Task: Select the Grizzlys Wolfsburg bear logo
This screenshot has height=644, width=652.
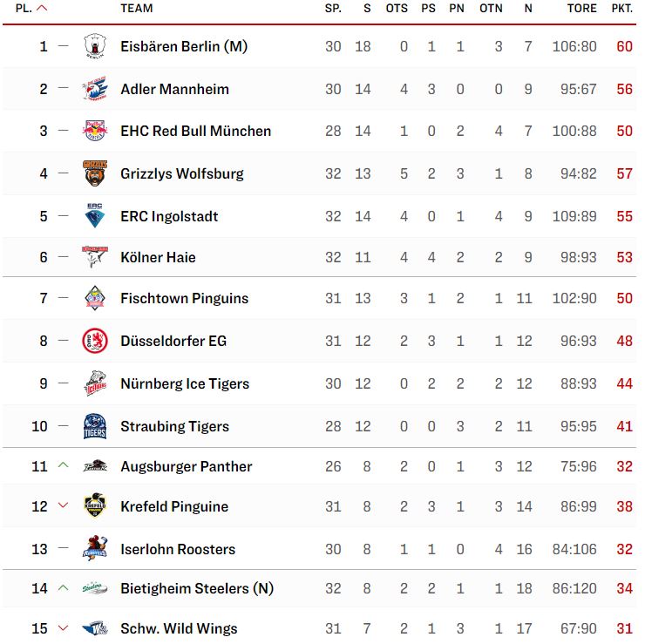Action: [95, 173]
